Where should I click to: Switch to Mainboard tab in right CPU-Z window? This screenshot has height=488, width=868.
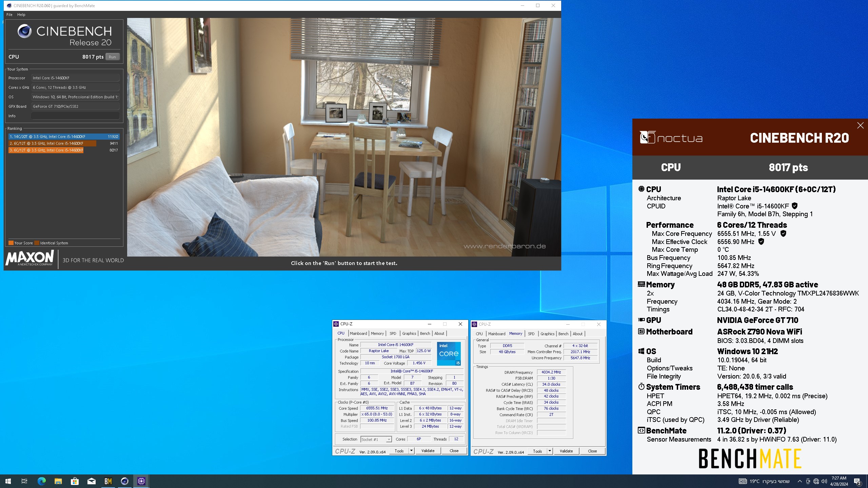pos(497,334)
